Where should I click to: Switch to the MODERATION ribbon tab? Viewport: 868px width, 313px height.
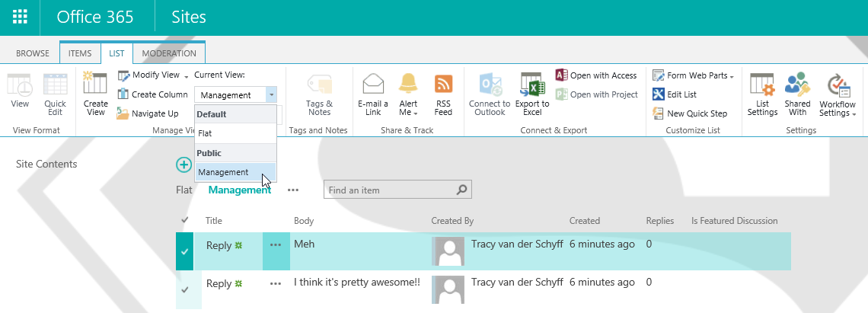(x=169, y=53)
